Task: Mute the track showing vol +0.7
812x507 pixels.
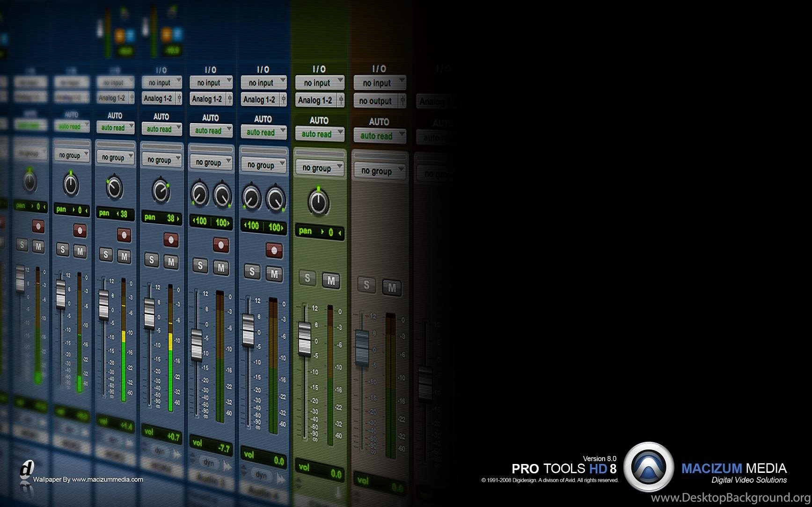Action: pos(171,262)
